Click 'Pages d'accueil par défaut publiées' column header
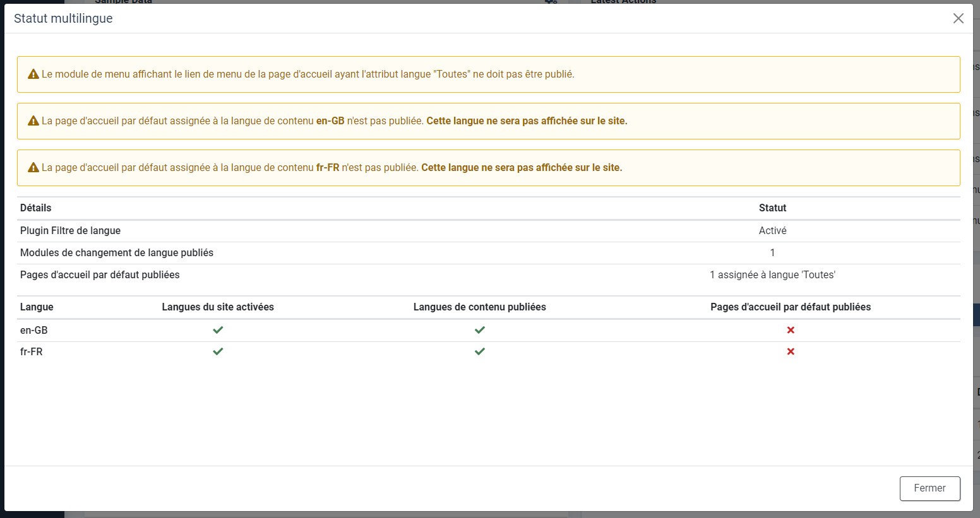The height and width of the screenshot is (518, 980). (791, 307)
